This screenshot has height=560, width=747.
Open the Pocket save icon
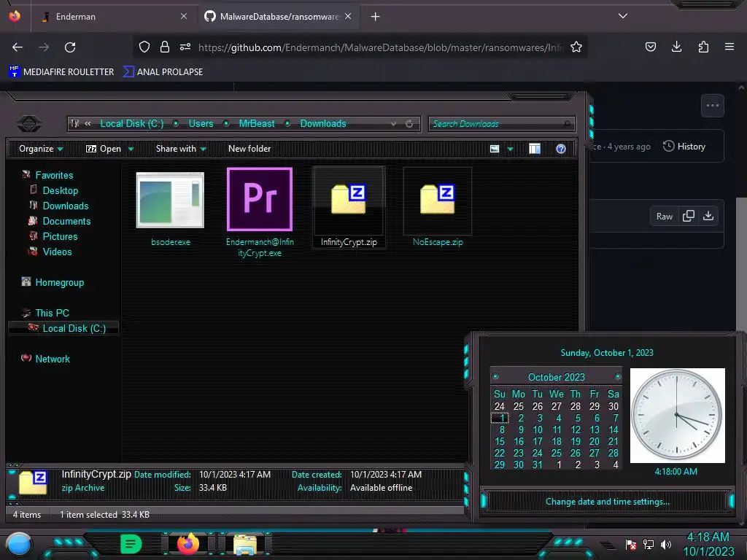tap(650, 47)
